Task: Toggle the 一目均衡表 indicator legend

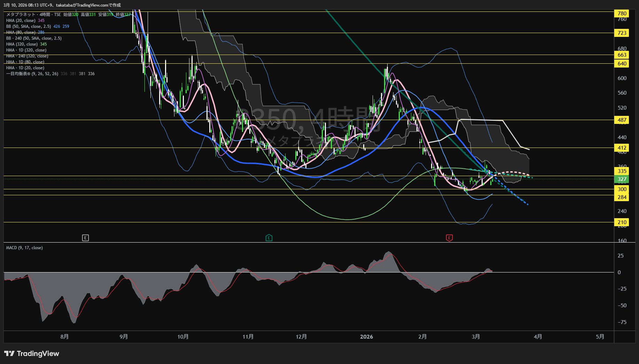Action: pyautogui.click(x=32, y=74)
